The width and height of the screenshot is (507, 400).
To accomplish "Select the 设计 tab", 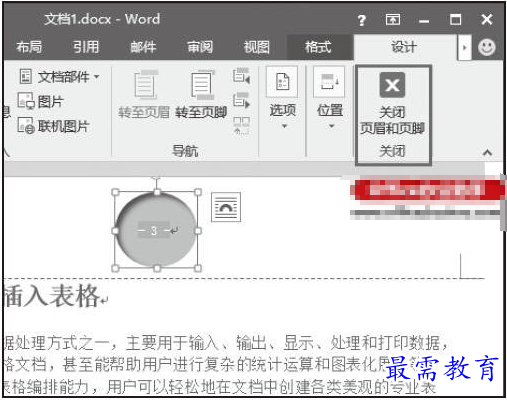I will click(404, 47).
